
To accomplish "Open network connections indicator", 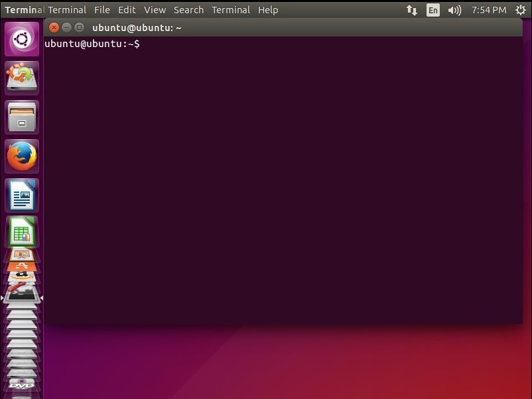I will (x=411, y=10).
